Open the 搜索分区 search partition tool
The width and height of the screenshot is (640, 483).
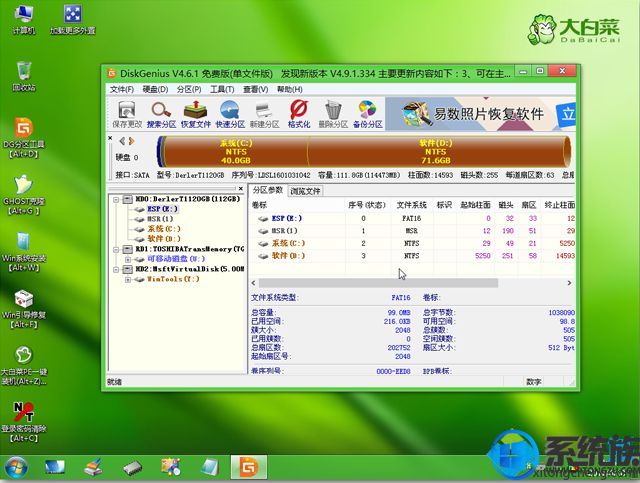point(161,114)
